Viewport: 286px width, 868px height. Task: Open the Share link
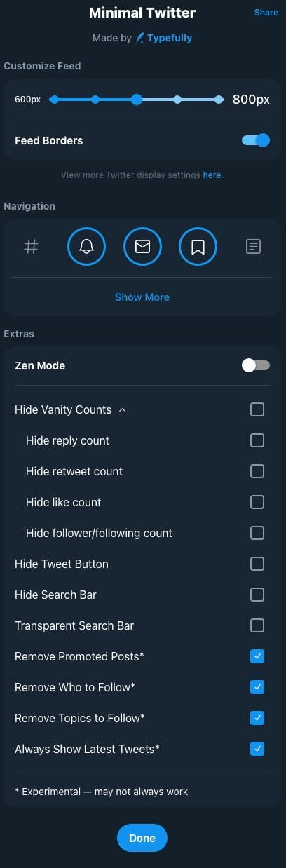(266, 13)
